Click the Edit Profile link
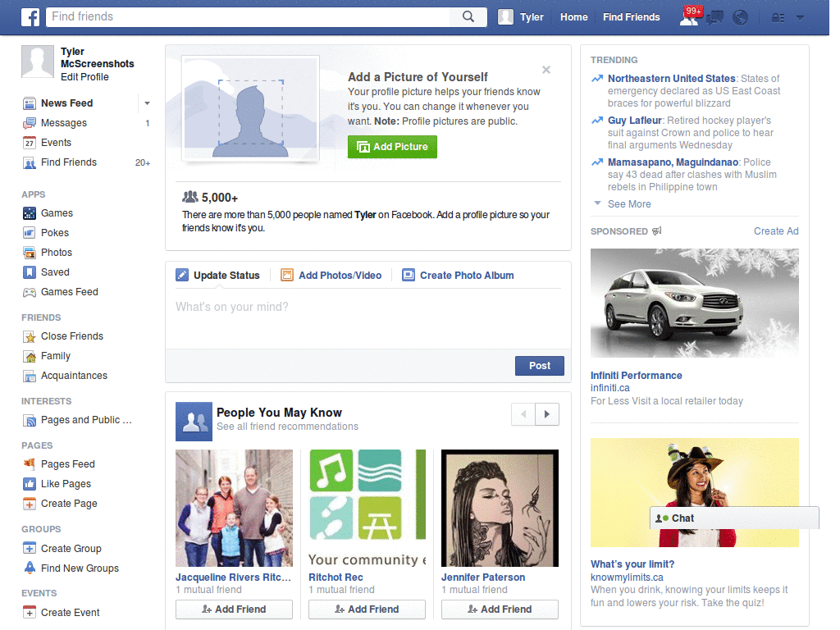The width and height of the screenshot is (840, 630). coord(84,77)
